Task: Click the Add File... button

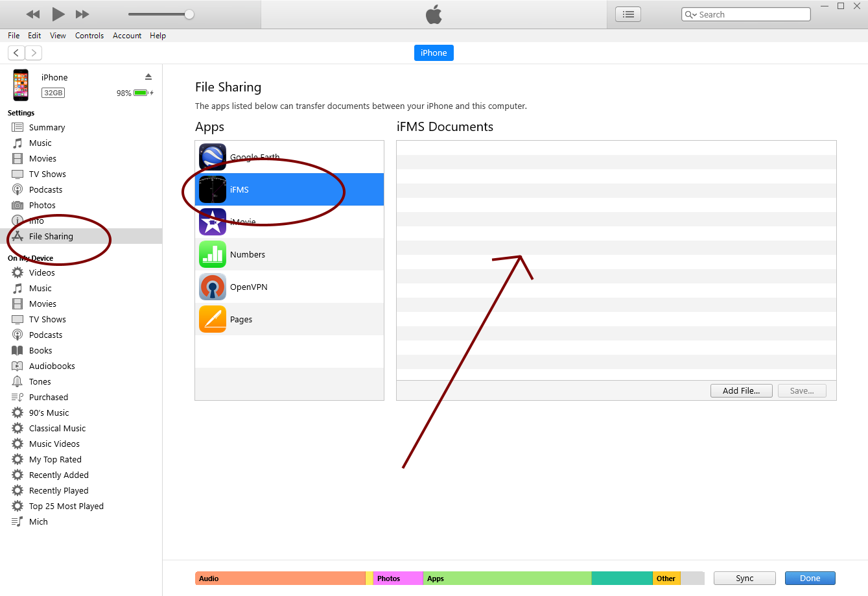Action: click(741, 390)
